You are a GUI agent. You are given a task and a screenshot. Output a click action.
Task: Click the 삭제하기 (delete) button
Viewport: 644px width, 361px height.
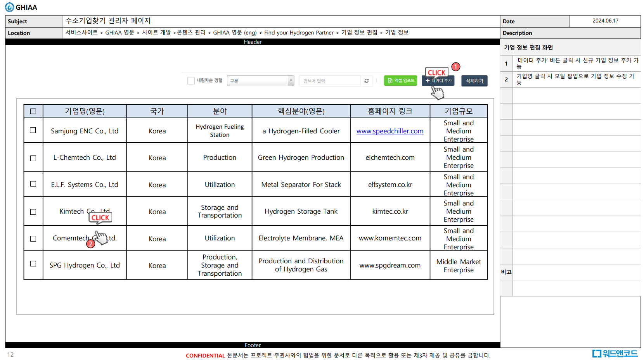click(x=474, y=81)
